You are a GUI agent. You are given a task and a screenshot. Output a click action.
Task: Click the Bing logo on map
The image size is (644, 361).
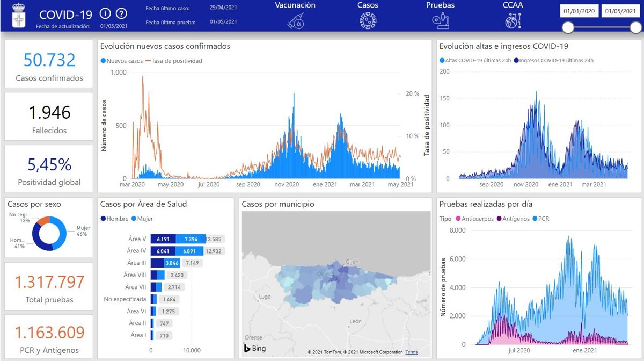point(254,349)
